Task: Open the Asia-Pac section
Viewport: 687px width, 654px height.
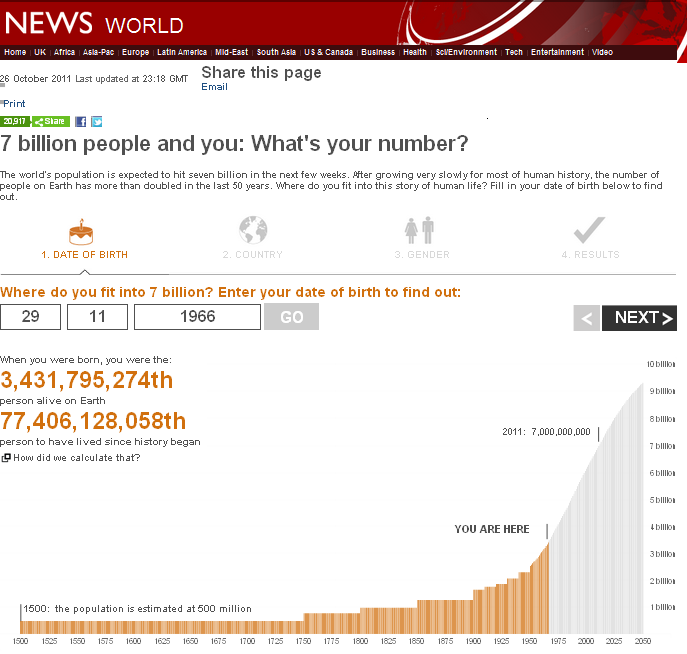Action: (x=99, y=52)
